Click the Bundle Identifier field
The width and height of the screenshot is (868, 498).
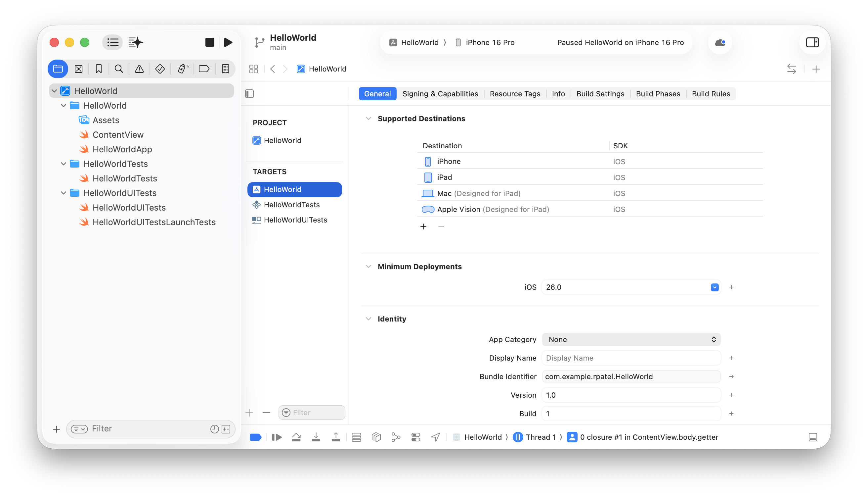[x=631, y=376]
